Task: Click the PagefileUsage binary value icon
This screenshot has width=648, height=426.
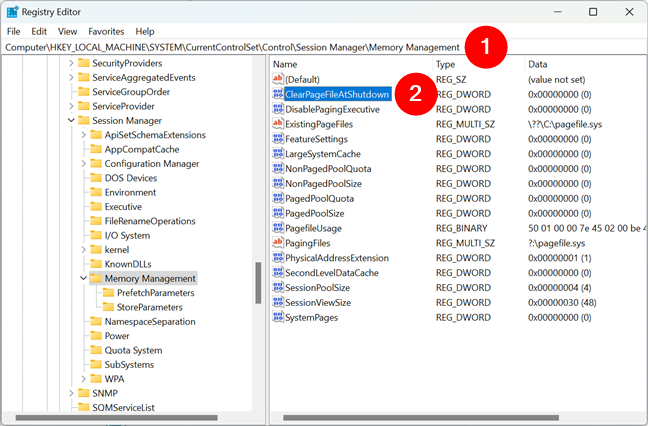Action: tap(278, 228)
